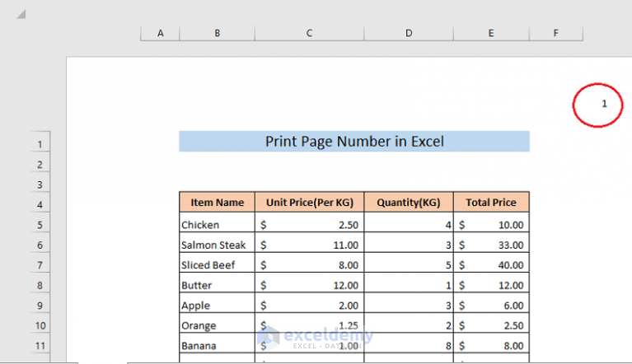The height and width of the screenshot is (364, 632).
Task: Click the 'Print Page Number in Excel' title cell
Action: [354, 142]
